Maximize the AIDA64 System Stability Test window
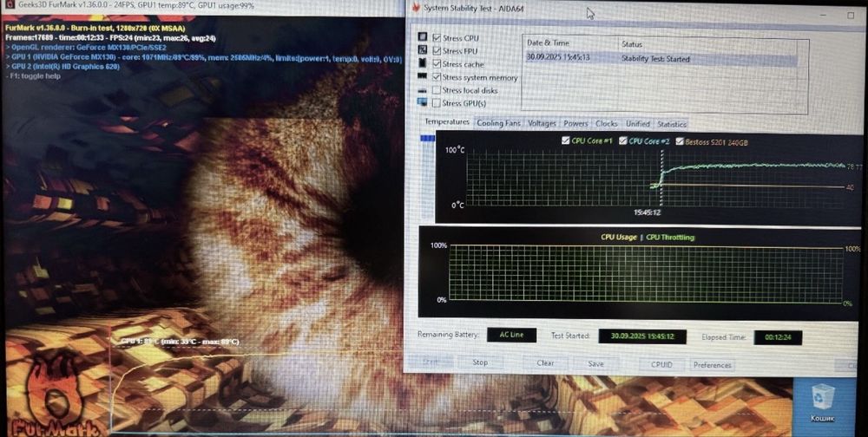The image size is (868, 437). coord(850,16)
